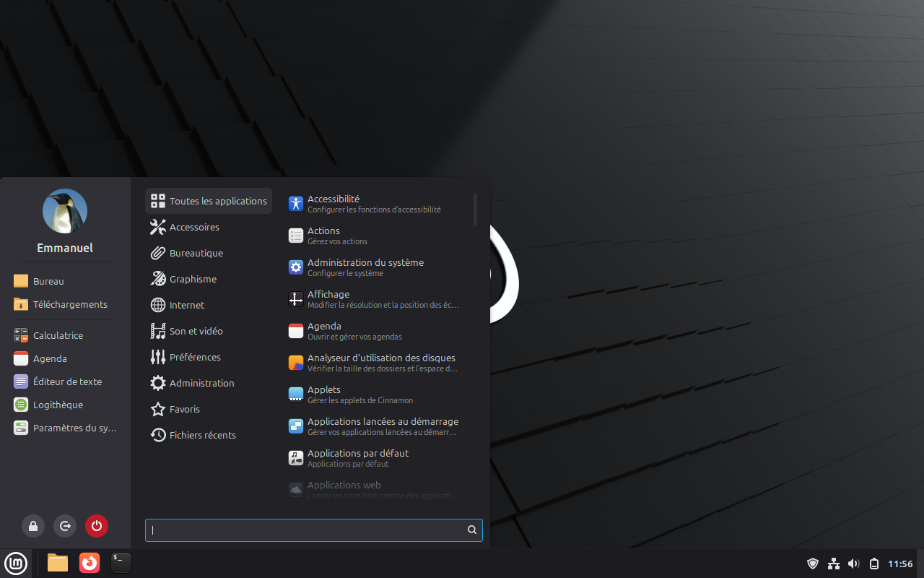Open the network tray icon

[834, 564]
